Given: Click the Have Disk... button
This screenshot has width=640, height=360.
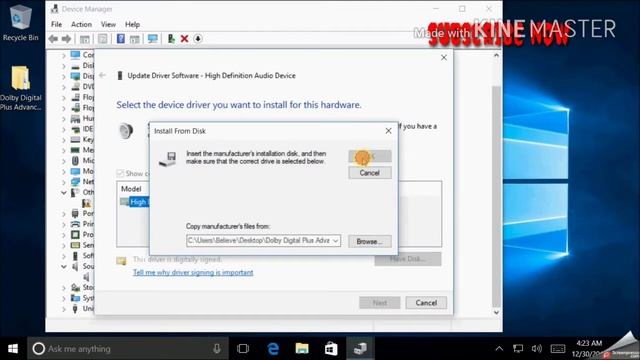Looking at the screenshot, I should [x=408, y=259].
